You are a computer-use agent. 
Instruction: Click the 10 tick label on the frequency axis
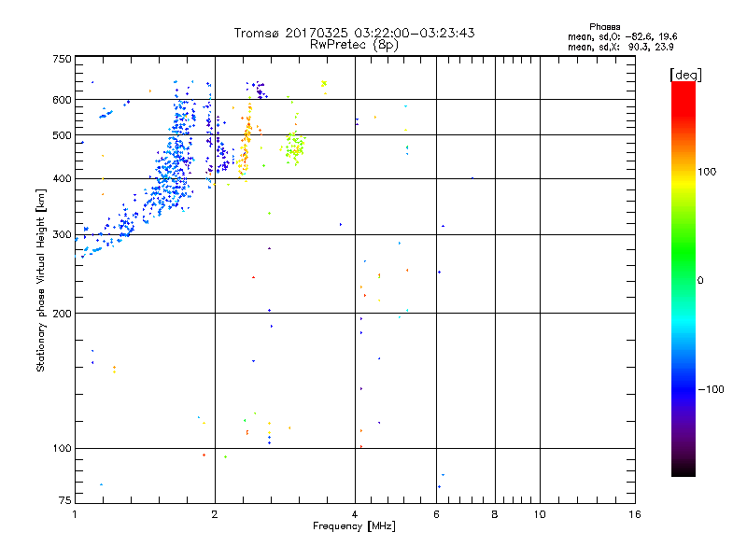[x=540, y=514]
